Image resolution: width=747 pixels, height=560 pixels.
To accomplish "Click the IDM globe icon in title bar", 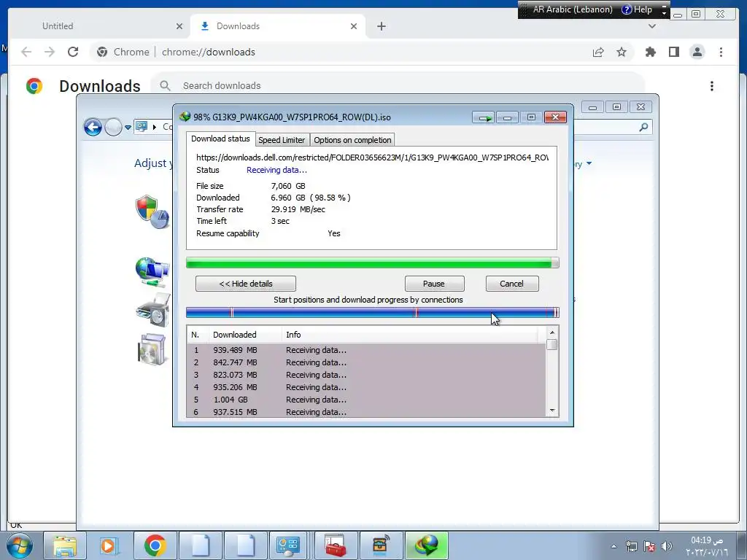I will click(x=185, y=117).
